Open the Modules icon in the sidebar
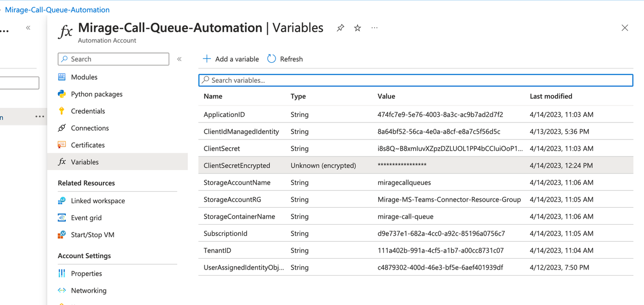This screenshot has width=644, height=305. (62, 77)
